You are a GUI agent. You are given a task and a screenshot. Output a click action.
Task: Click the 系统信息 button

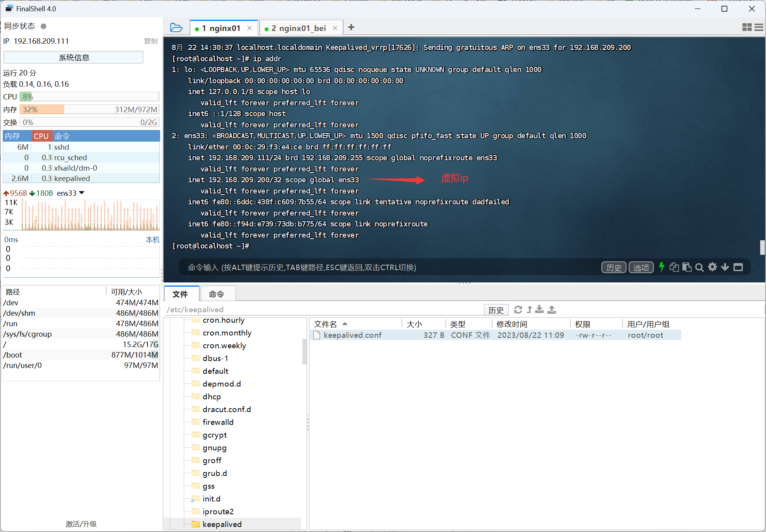tap(74, 58)
